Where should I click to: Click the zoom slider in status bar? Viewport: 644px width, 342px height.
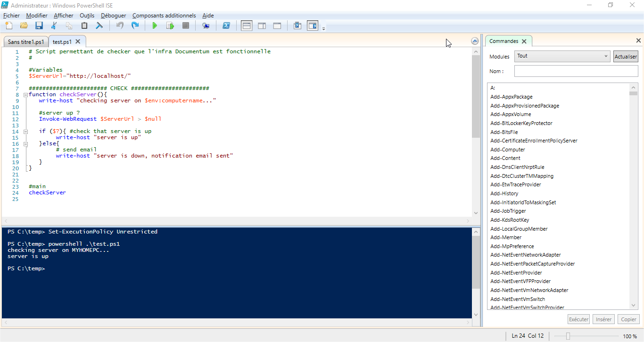tap(568, 336)
